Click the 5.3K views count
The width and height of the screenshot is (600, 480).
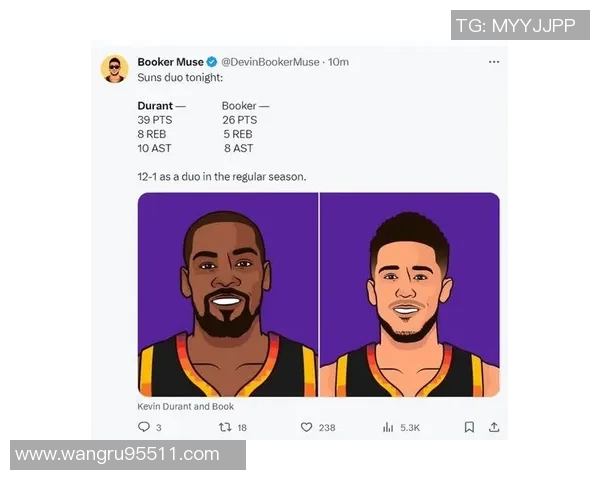click(x=410, y=428)
